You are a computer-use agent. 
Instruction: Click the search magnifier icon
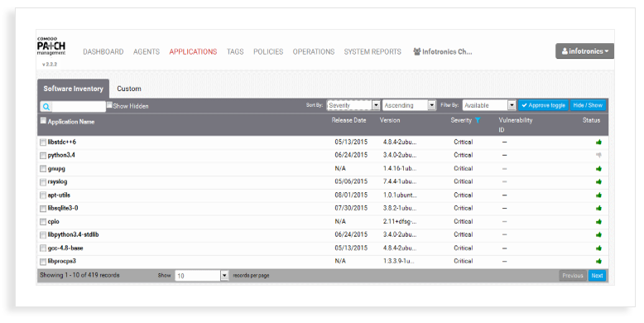46,107
